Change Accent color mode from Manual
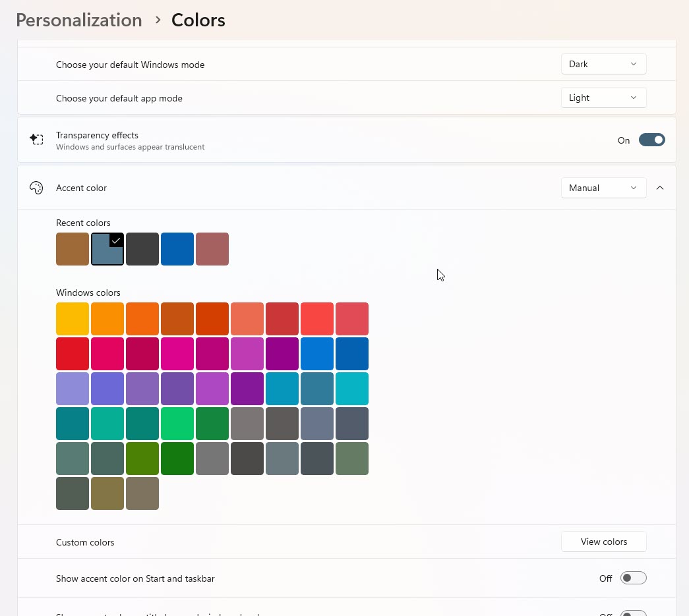Viewport: 689px width, 616px height. tap(603, 188)
